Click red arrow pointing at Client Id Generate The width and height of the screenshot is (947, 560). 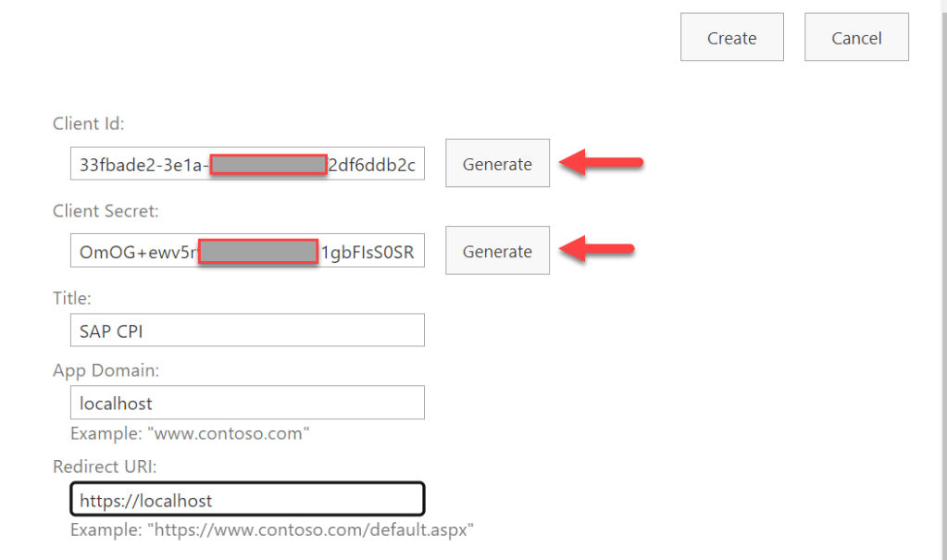(605, 164)
